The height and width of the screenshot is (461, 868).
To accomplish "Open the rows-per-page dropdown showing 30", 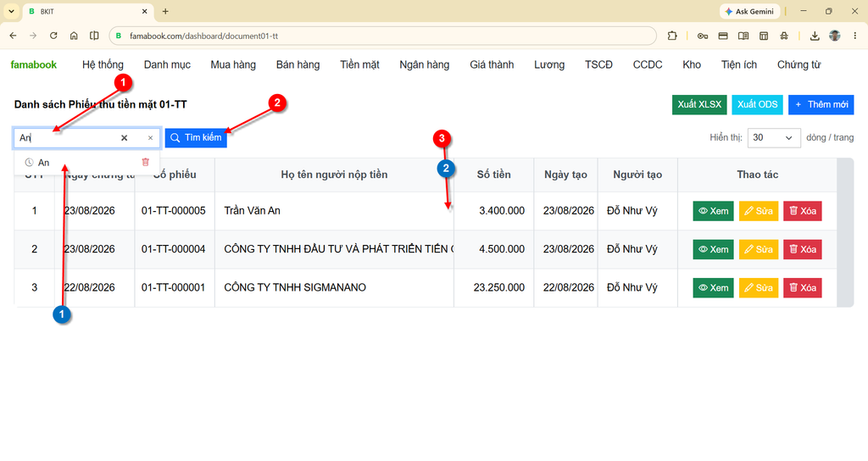I will tap(774, 138).
